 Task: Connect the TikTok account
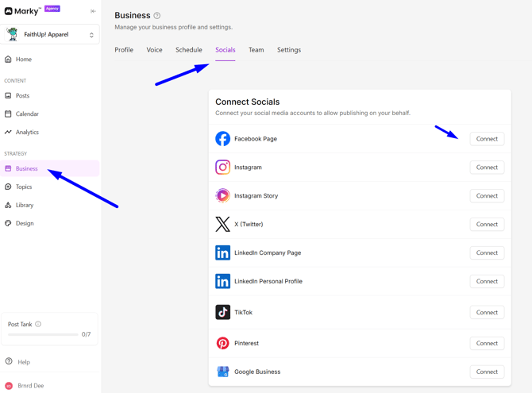click(487, 313)
